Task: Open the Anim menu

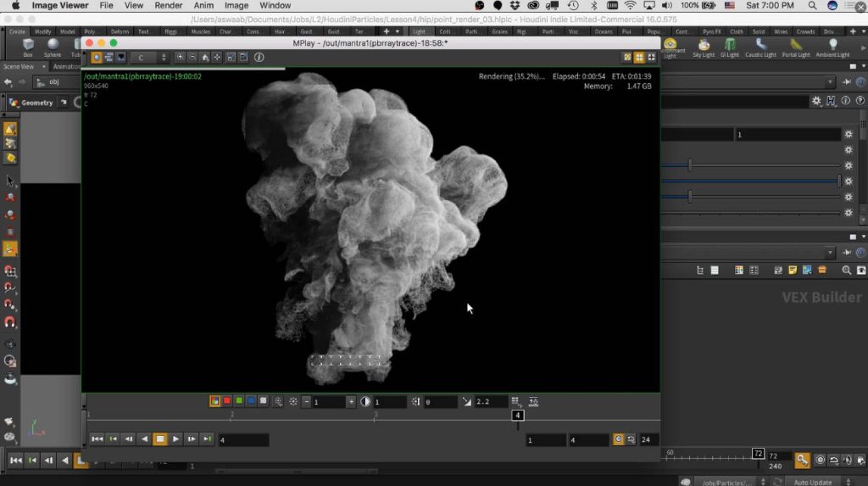Action: tap(203, 6)
